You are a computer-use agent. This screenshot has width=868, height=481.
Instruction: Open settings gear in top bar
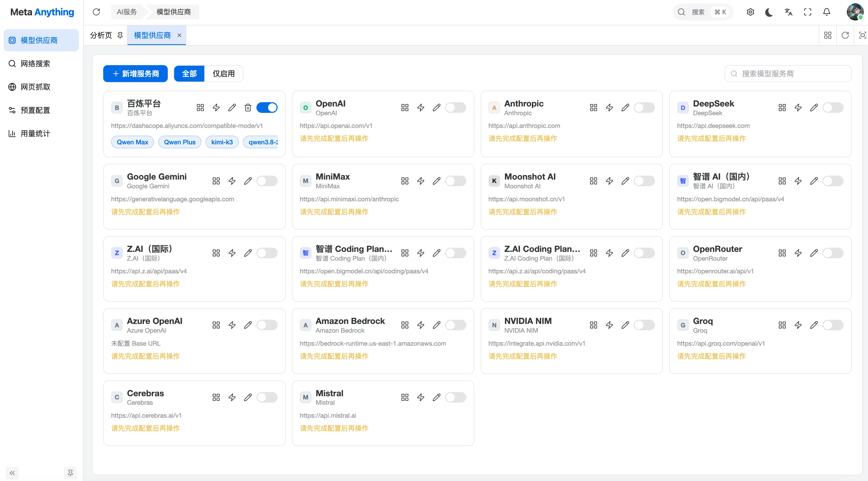tap(750, 12)
